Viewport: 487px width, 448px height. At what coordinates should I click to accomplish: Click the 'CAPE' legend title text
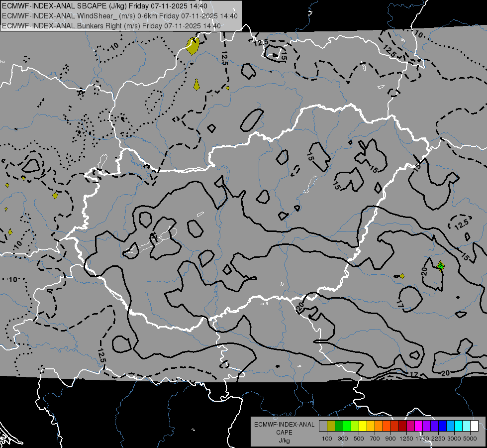[x=284, y=433]
